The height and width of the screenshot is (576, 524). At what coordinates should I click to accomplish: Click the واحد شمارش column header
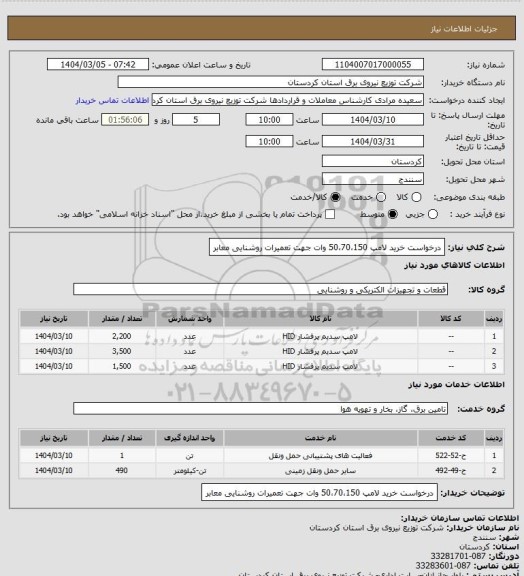click(x=190, y=319)
